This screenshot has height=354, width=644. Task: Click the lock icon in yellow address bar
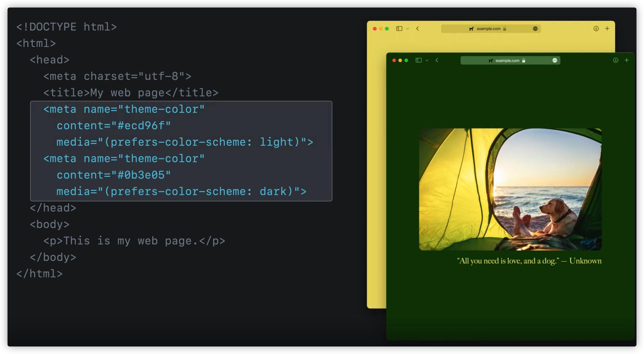505,29
